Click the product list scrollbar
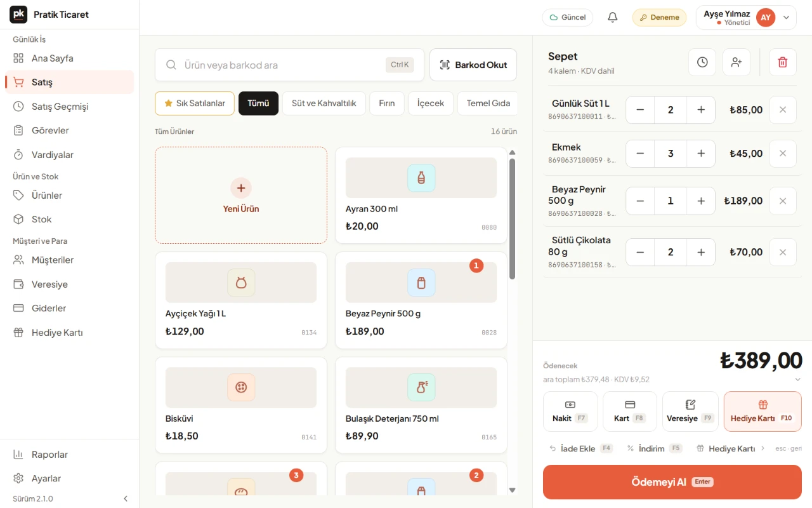Screen dimensions: 812x508 [512, 218]
